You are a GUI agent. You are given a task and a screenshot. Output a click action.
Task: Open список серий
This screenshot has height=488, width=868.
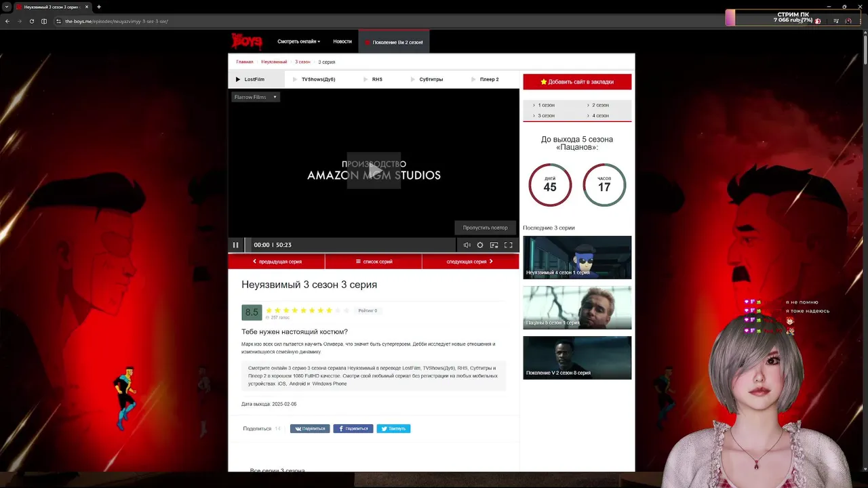[x=374, y=262]
